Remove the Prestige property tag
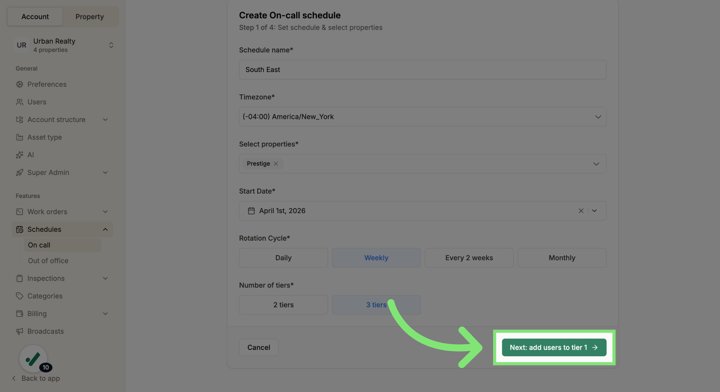 tap(276, 163)
